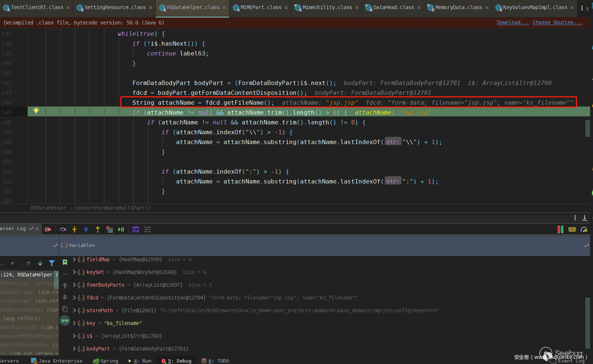The height and width of the screenshot is (364, 593).
Task: Click Run to Cursor icon
Action: tap(121, 229)
